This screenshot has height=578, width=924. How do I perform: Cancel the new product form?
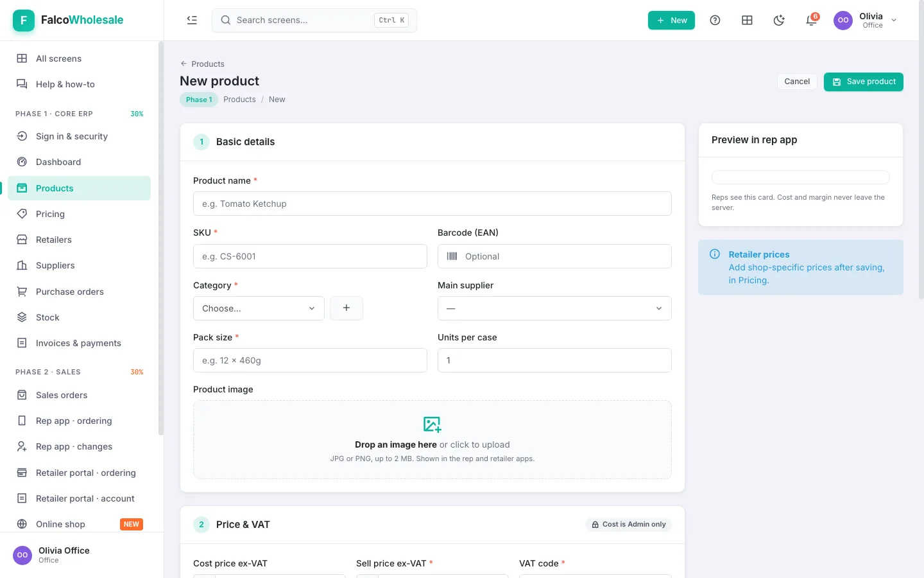797,82
